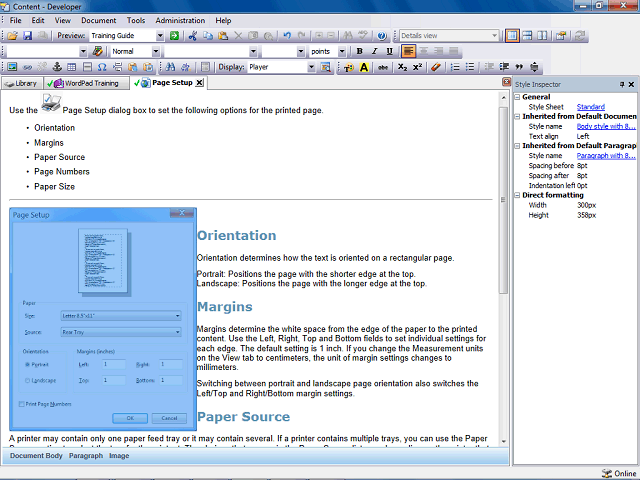Click the vertical scrollbar thumb
The image size is (640, 480).
pyautogui.click(x=503, y=199)
